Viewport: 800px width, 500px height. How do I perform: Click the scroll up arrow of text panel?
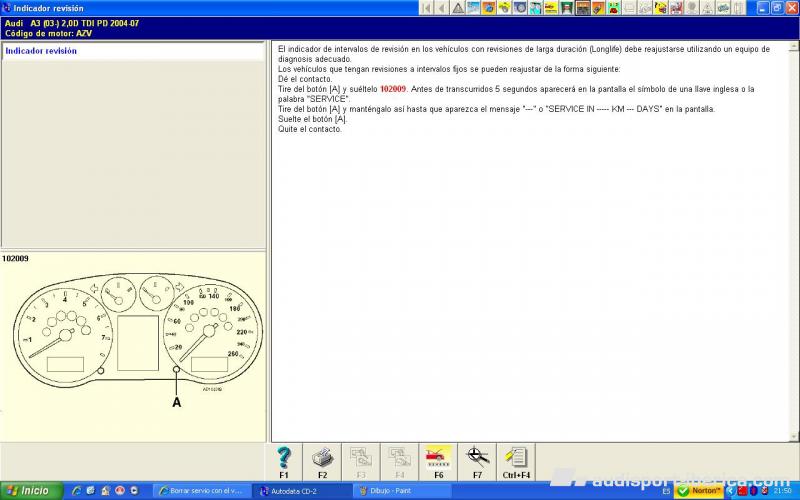[x=793, y=46]
